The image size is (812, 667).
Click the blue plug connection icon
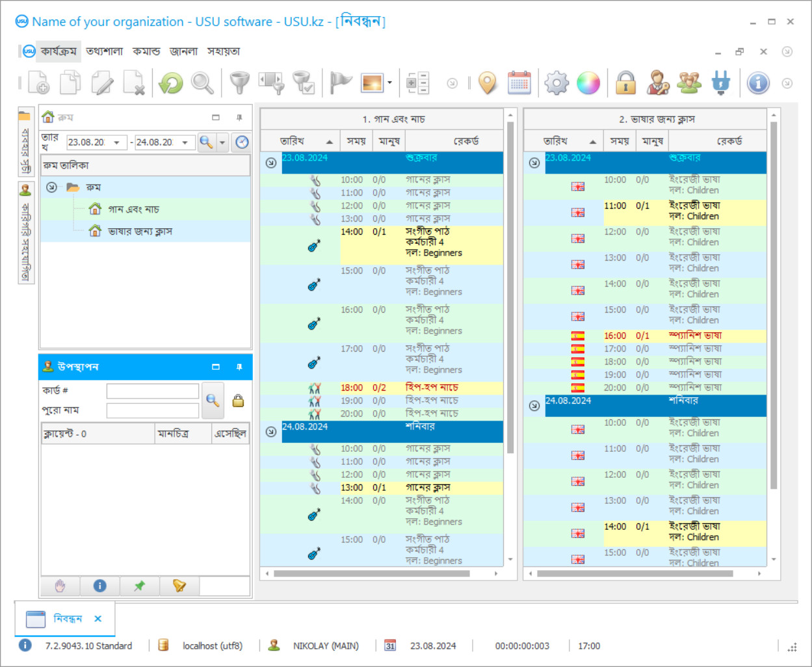[720, 83]
